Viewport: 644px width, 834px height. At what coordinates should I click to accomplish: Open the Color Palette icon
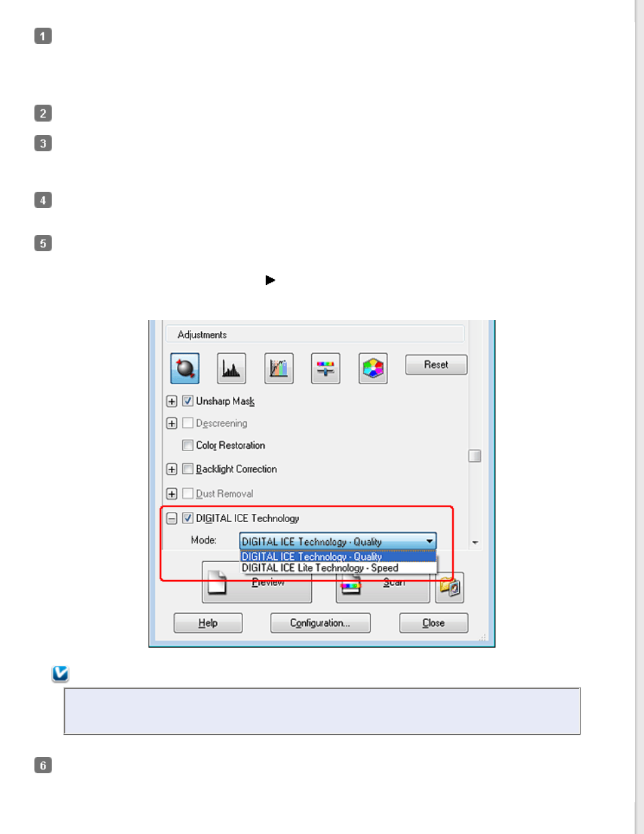[x=373, y=368]
